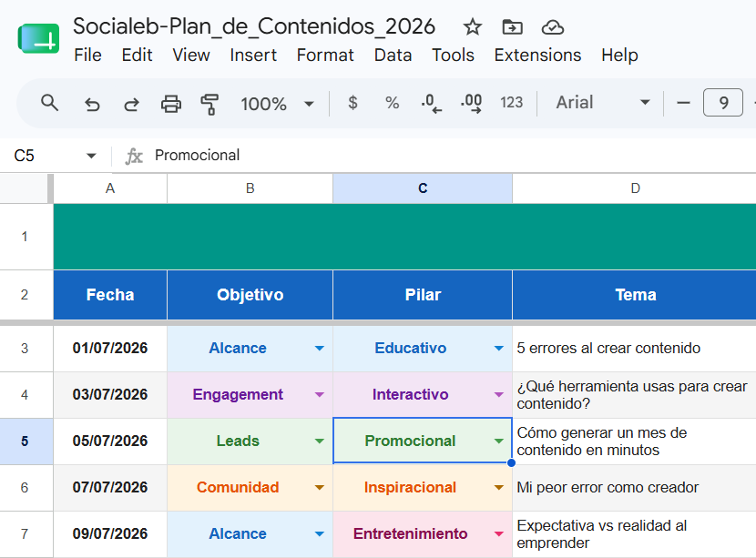756x558 pixels.
Task: Open the Edit menu
Action: [x=137, y=55]
